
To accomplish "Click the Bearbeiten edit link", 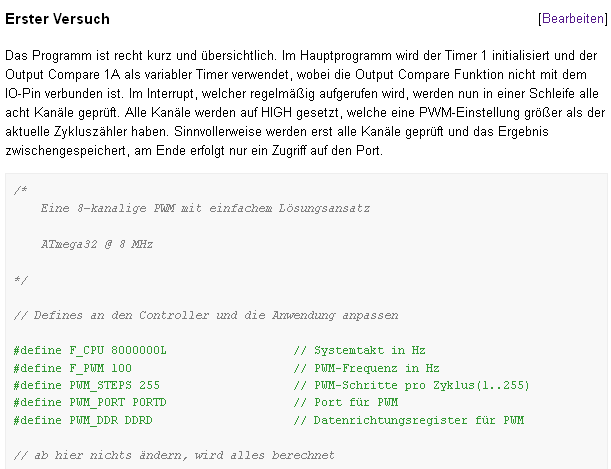I will coord(573,19).
